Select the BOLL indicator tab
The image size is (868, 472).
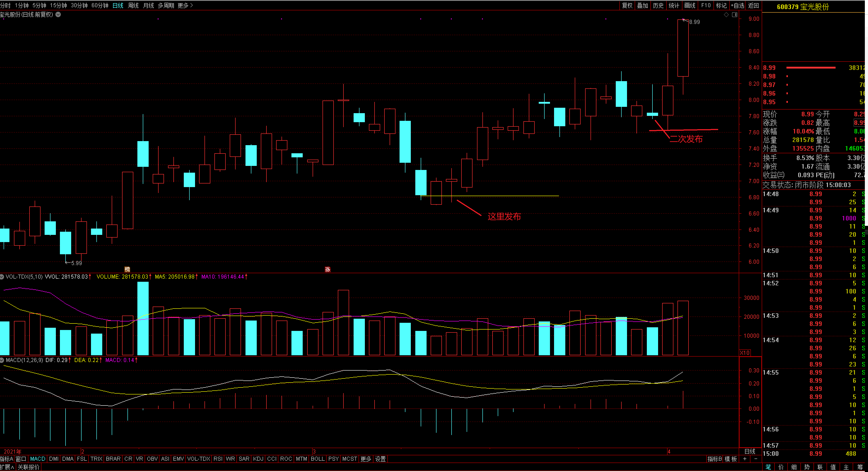click(318, 459)
